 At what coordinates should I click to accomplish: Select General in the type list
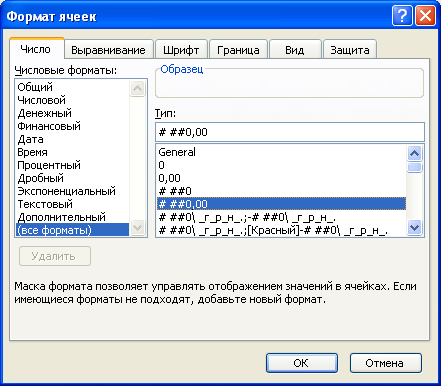pyautogui.click(x=281, y=152)
